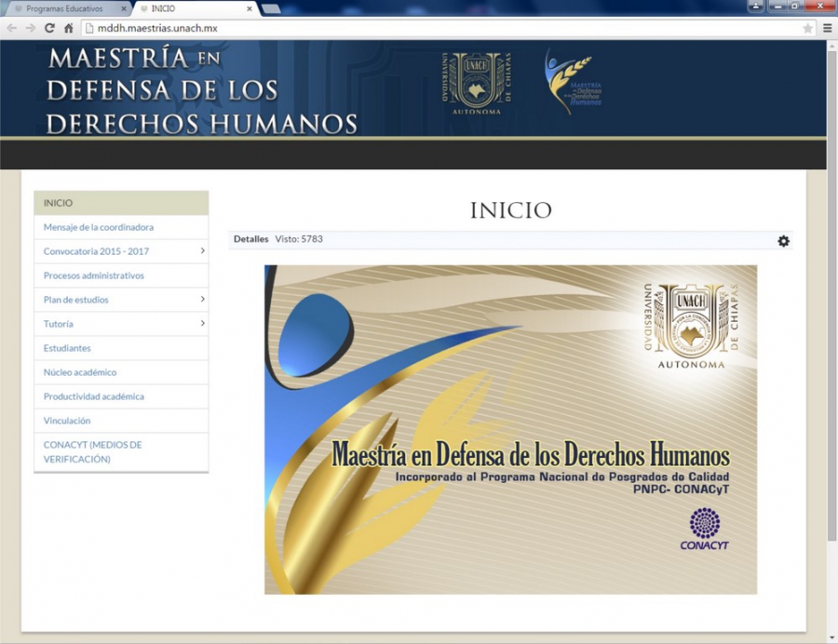Click the browser forward arrow
This screenshot has height=644, width=838.
(31, 28)
